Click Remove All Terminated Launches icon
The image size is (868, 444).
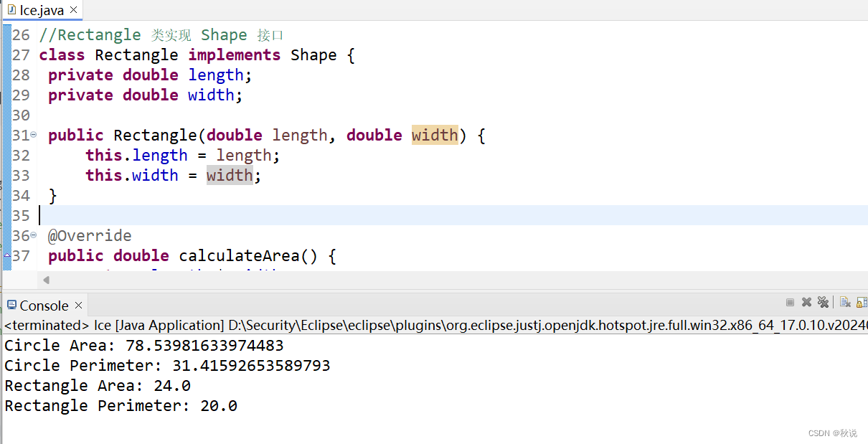(823, 303)
